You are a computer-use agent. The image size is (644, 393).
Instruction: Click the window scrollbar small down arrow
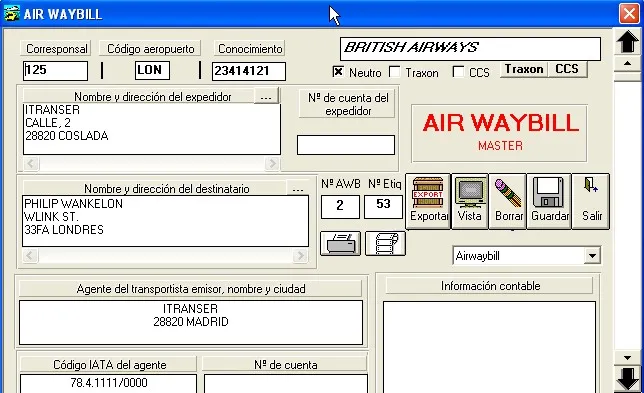tap(627, 358)
